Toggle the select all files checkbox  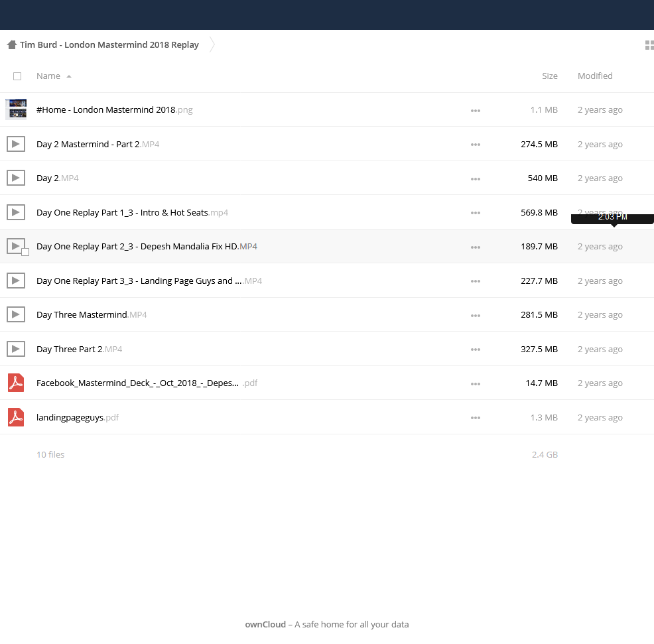(x=17, y=76)
